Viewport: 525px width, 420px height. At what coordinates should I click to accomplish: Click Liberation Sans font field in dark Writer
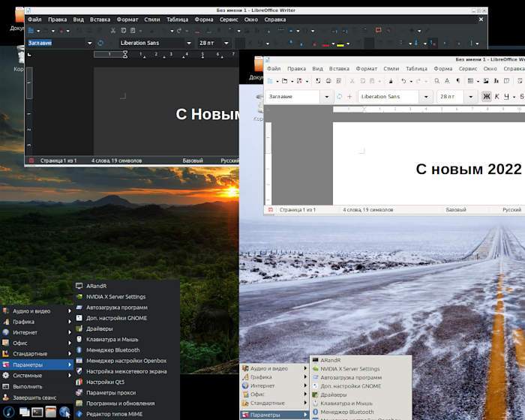click(x=151, y=43)
